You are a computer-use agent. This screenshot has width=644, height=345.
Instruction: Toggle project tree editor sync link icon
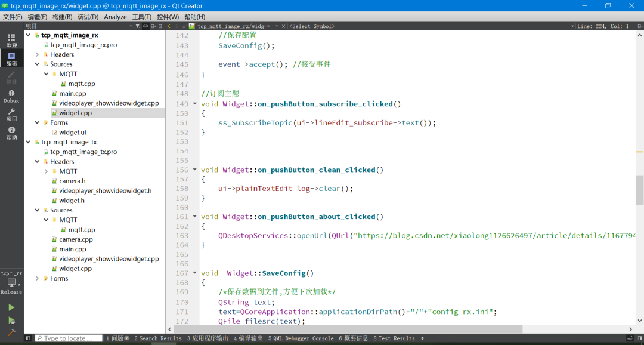point(145,26)
